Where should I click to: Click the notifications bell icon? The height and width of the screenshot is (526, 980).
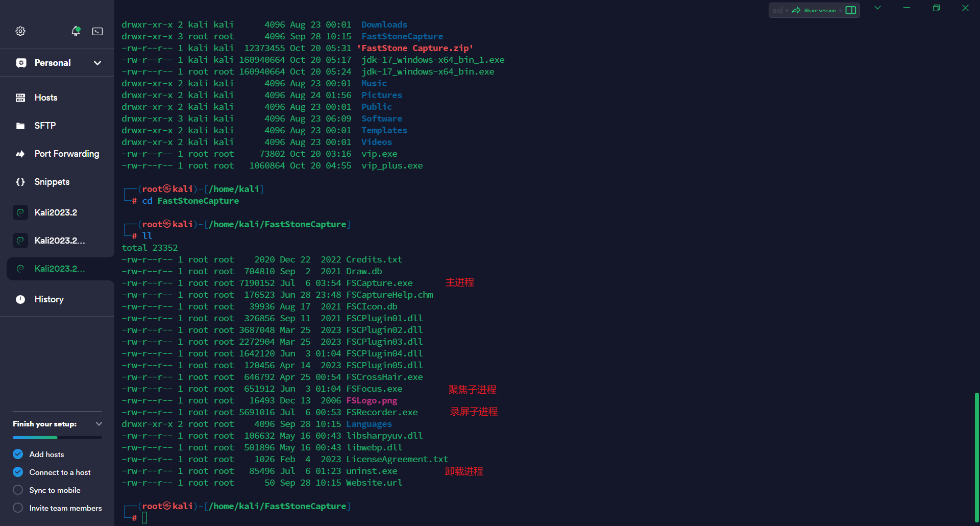click(76, 31)
